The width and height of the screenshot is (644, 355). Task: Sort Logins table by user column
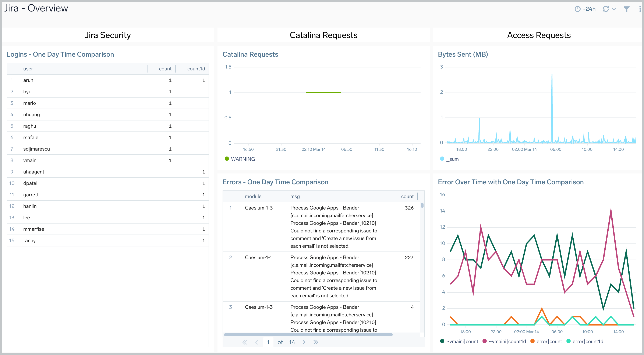click(x=28, y=69)
